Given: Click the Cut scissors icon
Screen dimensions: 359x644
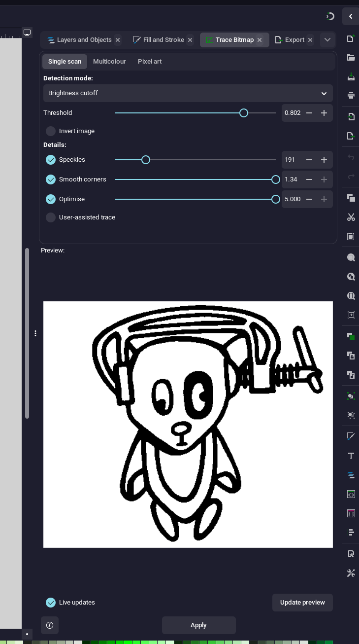Looking at the screenshot, I should click(351, 217).
